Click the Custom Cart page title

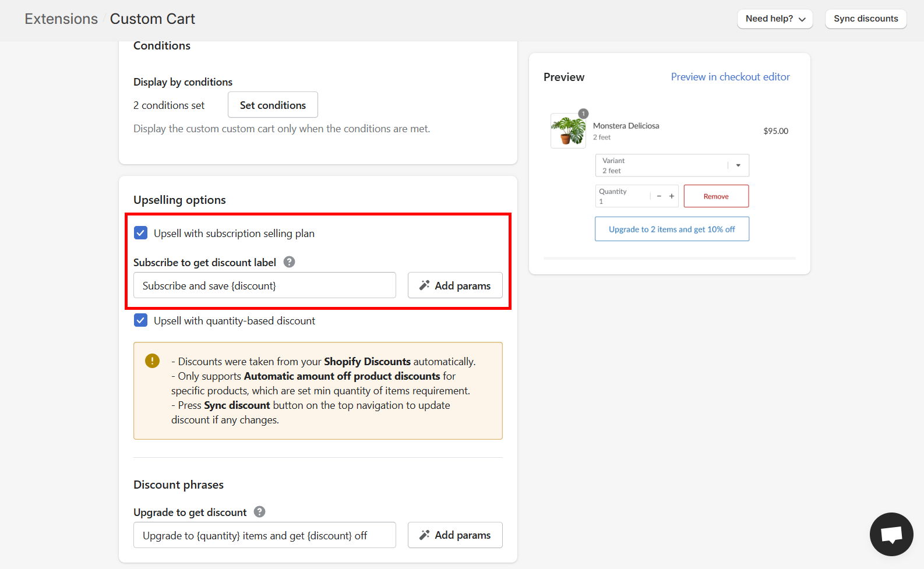pyautogui.click(x=153, y=19)
